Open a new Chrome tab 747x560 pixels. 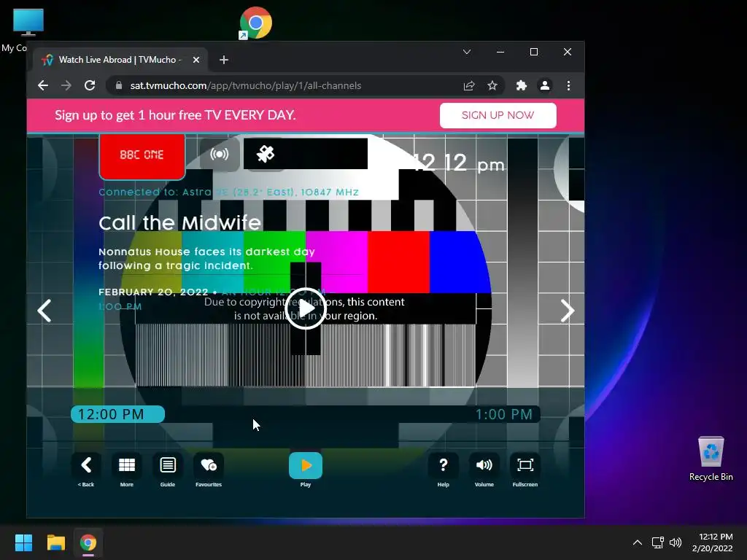pos(224,60)
